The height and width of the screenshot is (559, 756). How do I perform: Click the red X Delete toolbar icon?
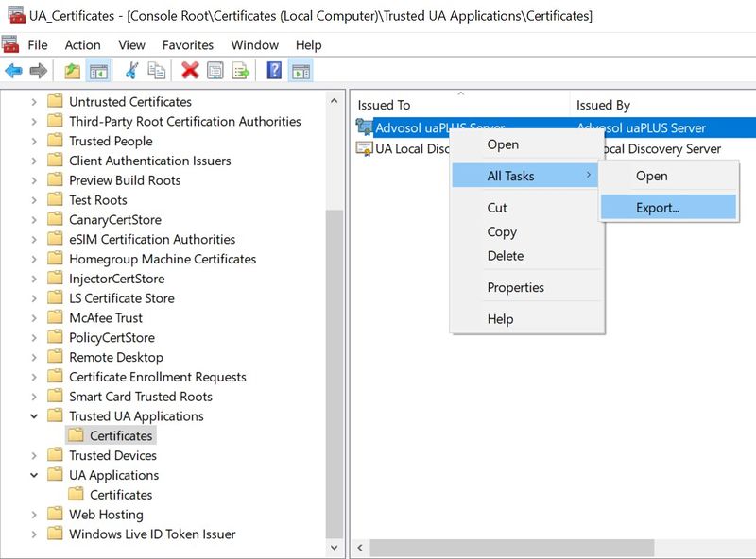click(x=190, y=71)
